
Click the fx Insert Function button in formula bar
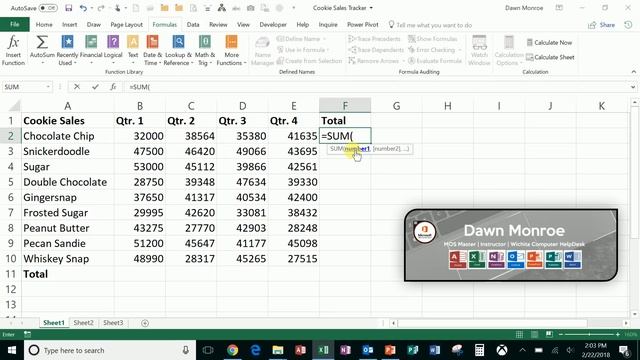[x=113, y=87]
